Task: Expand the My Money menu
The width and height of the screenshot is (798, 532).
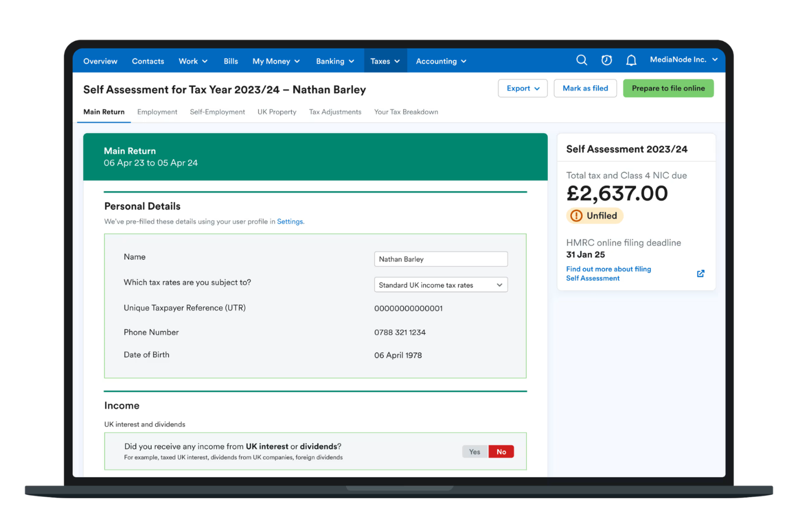Action: [276, 61]
